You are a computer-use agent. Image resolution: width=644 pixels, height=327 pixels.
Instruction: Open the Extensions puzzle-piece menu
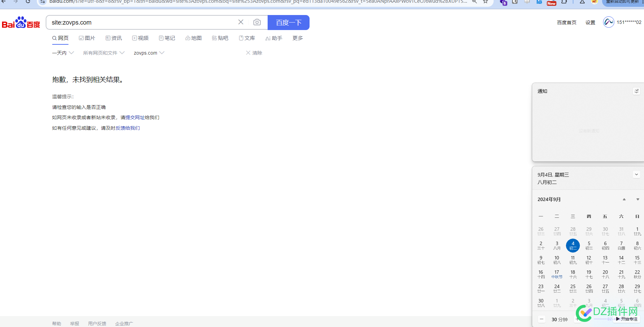point(564,2)
